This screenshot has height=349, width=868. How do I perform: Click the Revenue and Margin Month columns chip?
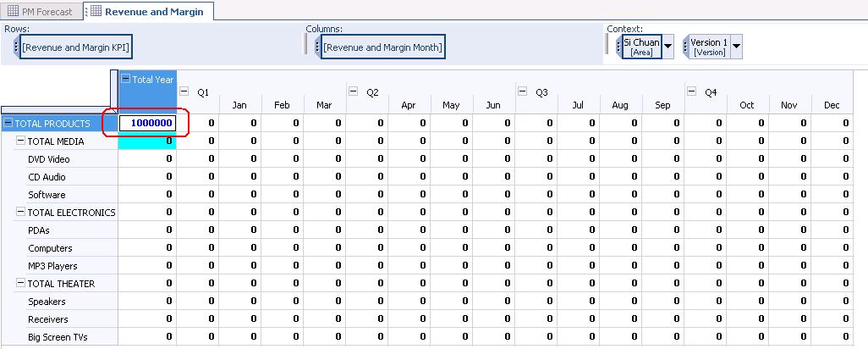click(x=382, y=47)
